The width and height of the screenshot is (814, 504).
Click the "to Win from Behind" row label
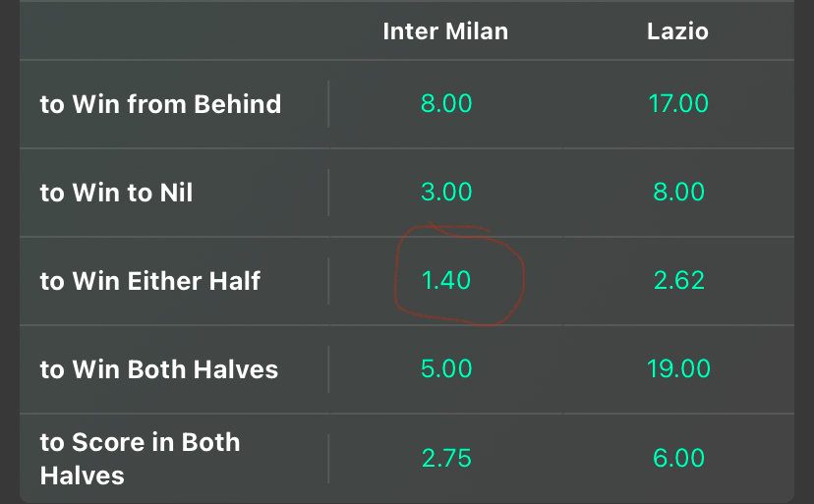point(160,104)
